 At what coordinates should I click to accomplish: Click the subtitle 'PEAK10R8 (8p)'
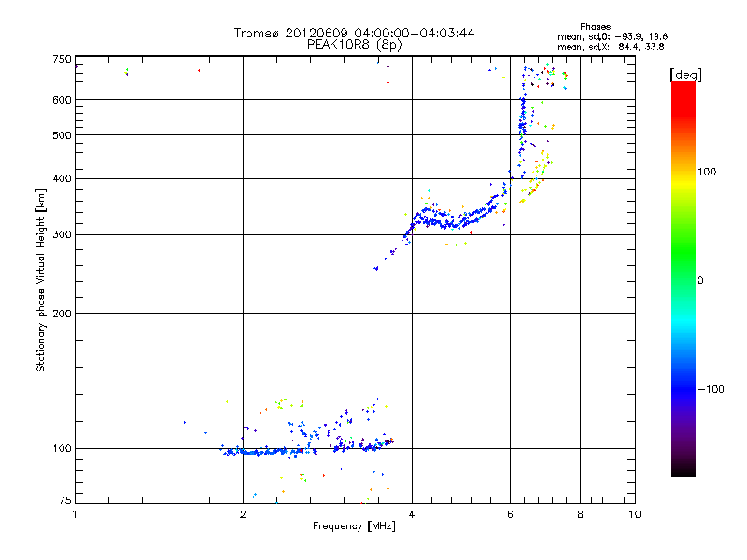pos(354,45)
